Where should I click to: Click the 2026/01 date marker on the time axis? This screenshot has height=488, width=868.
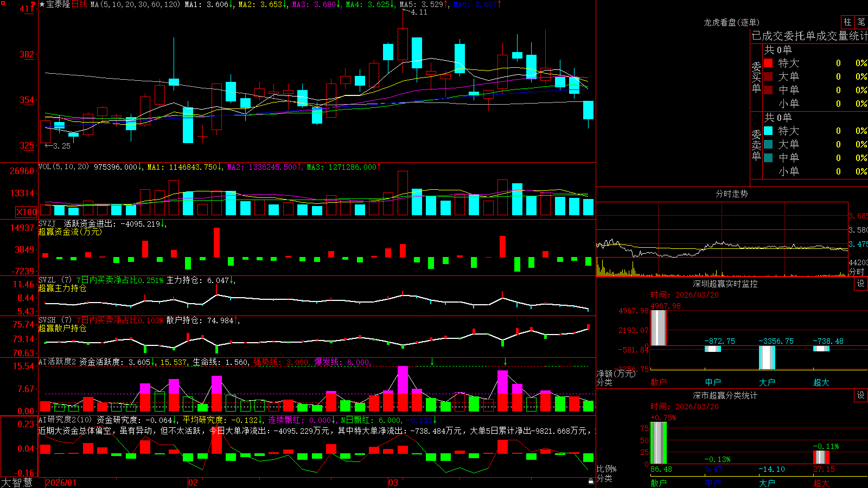coord(61,483)
